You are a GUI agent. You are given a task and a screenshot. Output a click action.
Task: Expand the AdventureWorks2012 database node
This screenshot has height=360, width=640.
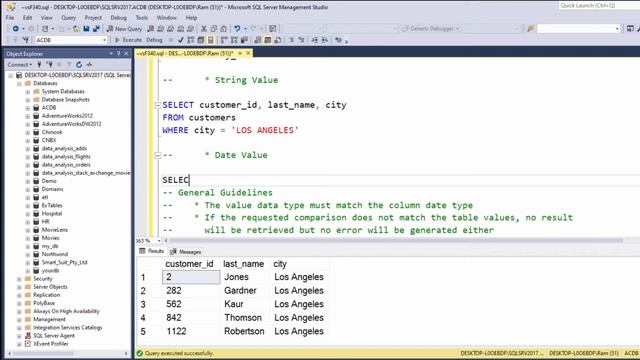coord(28,116)
